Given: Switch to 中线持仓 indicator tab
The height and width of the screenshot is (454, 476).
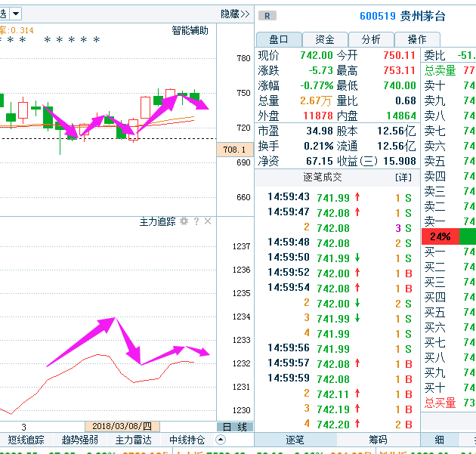Looking at the screenshot, I should click(x=187, y=440).
